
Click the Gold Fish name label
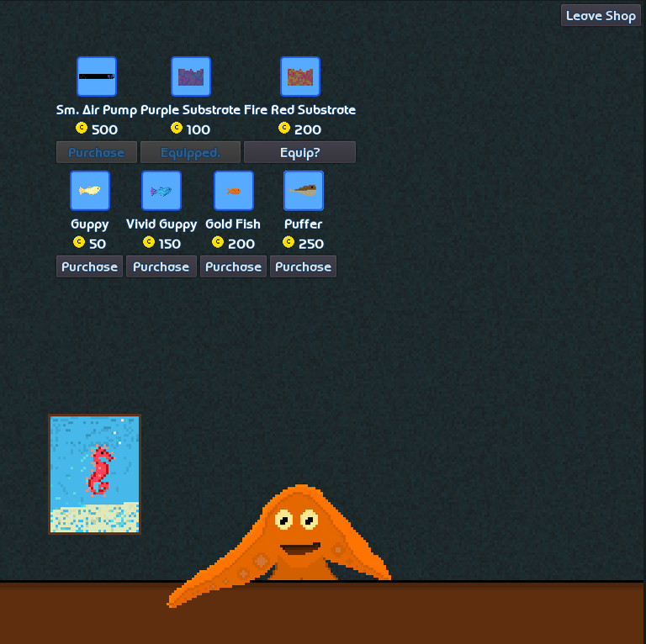coord(233,224)
